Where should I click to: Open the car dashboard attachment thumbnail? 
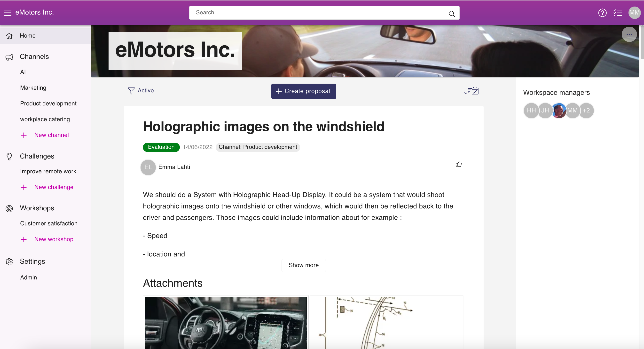tap(226, 323)
